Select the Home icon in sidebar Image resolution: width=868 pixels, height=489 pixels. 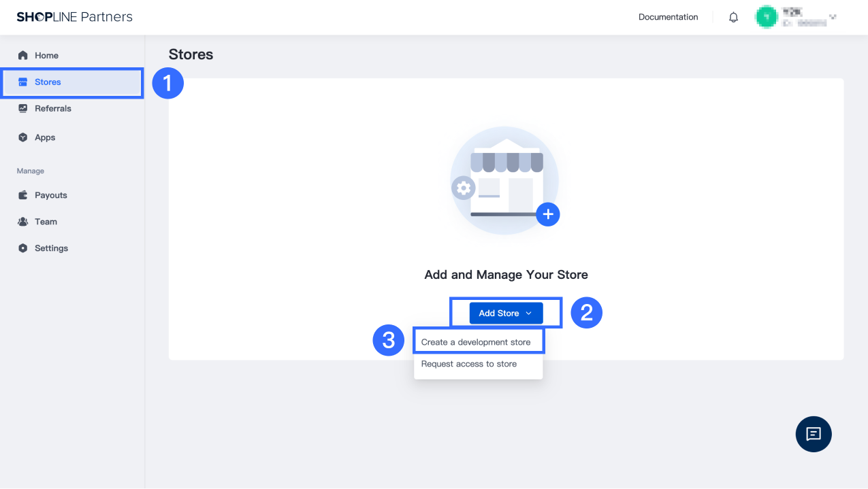22,54
